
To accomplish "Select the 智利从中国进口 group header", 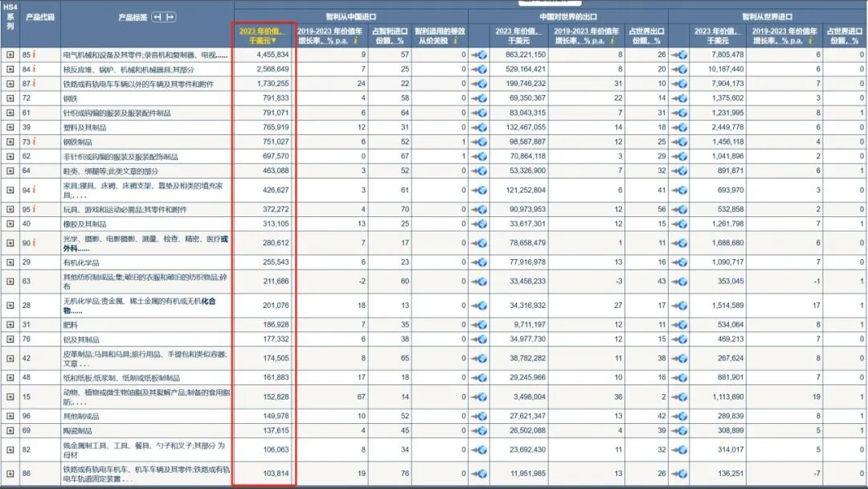I will [x=351, y=17].
